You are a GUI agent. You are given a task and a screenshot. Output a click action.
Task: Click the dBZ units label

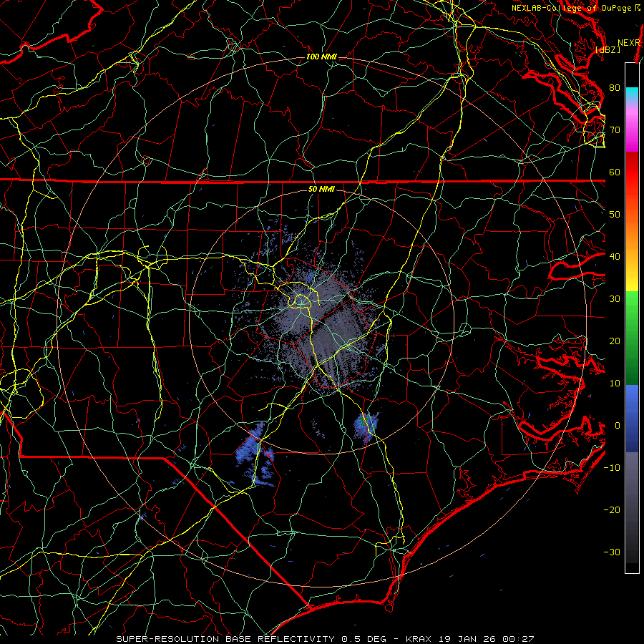608,49
